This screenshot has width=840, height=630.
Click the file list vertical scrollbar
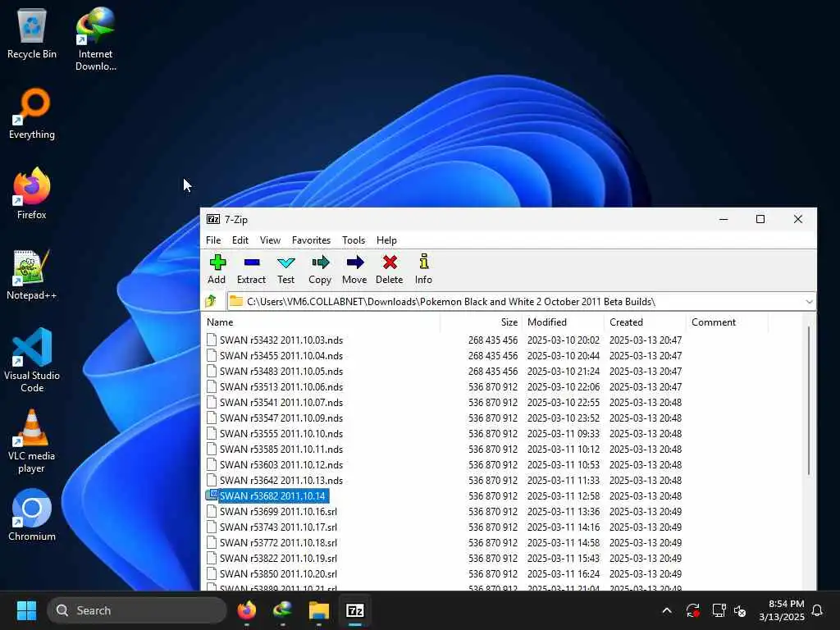[808, 399]
